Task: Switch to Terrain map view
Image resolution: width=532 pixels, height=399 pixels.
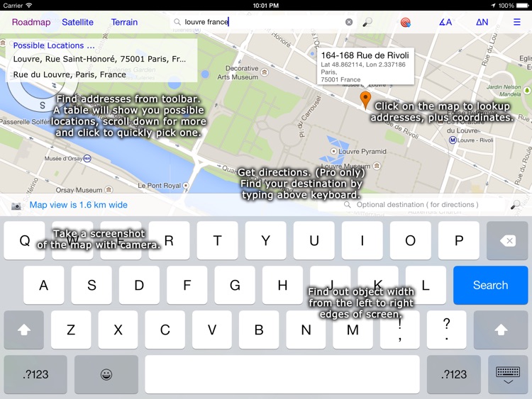Action: click(125, 23)
